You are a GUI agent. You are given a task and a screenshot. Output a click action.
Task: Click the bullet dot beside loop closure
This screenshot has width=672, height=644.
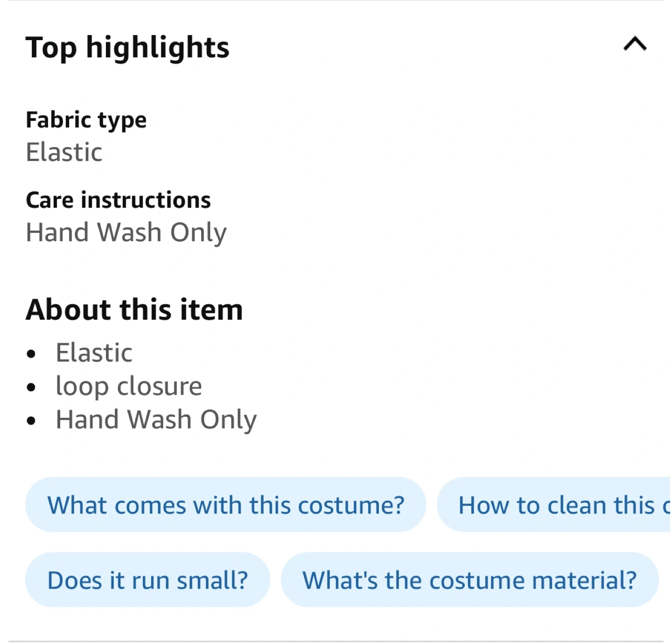tap(31, 387)
